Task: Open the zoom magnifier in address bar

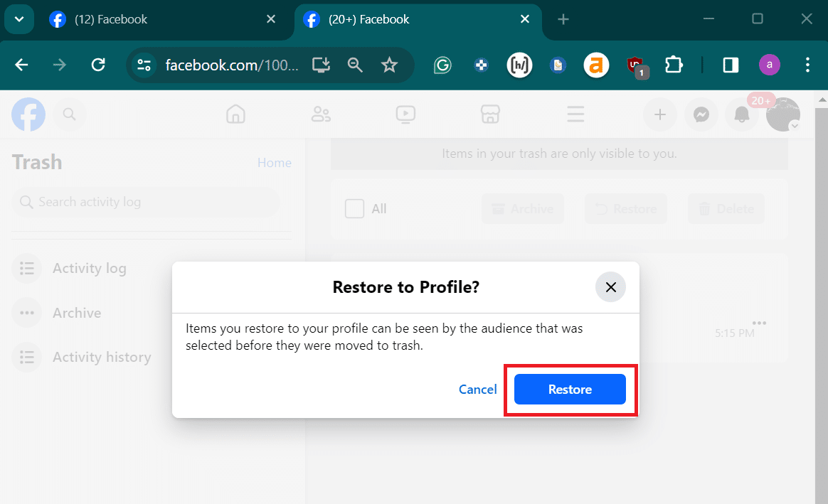Action: (355, 65)
